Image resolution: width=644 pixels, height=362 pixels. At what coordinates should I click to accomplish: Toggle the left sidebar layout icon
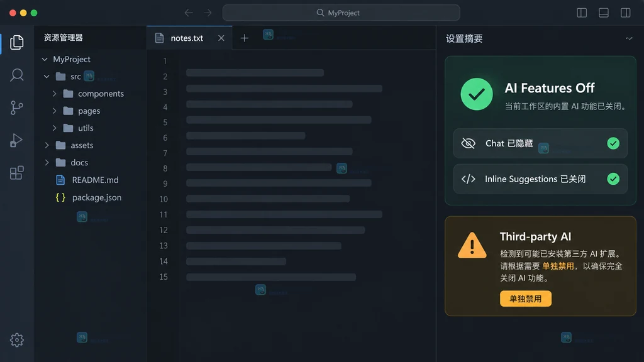(x=582, y=13)
